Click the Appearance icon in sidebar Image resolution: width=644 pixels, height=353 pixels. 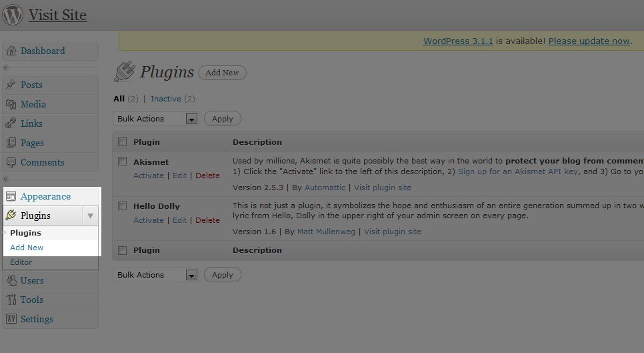pyautogui.click(x=11, y=196)
